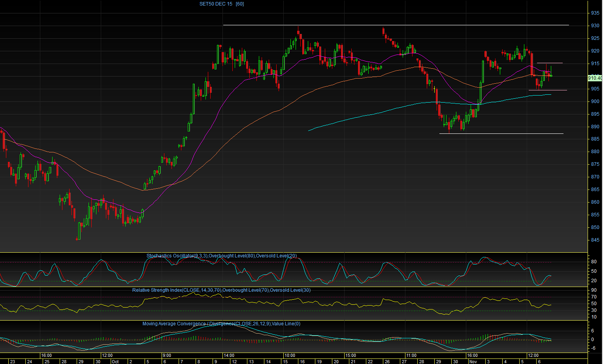The image size is (603, 364).
Task: Click the Nov label on date axis
Action: click(473, 362)
